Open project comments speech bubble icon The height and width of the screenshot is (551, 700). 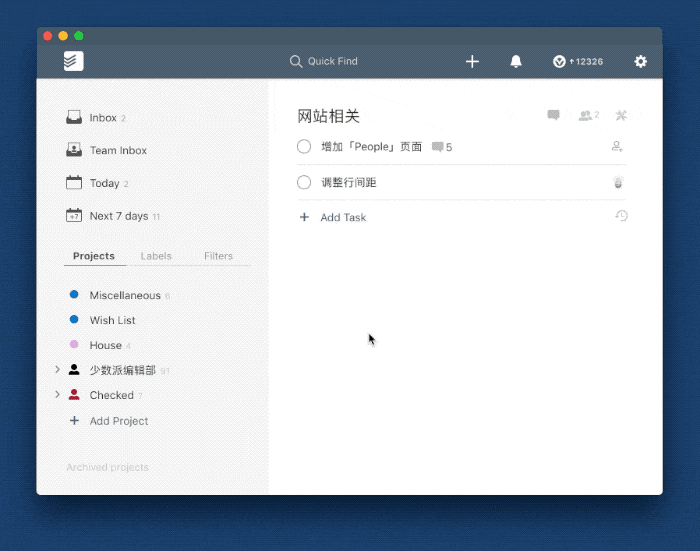553,115
